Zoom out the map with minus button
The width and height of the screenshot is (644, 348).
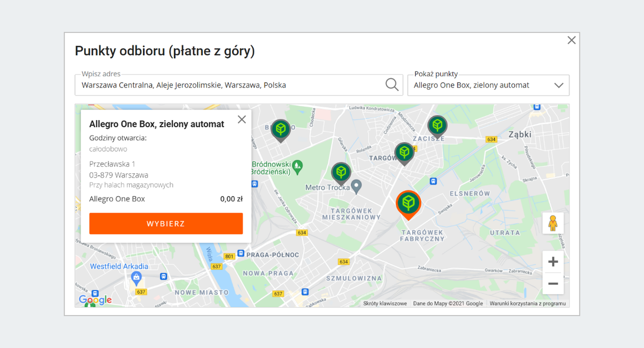pos(553,284)
